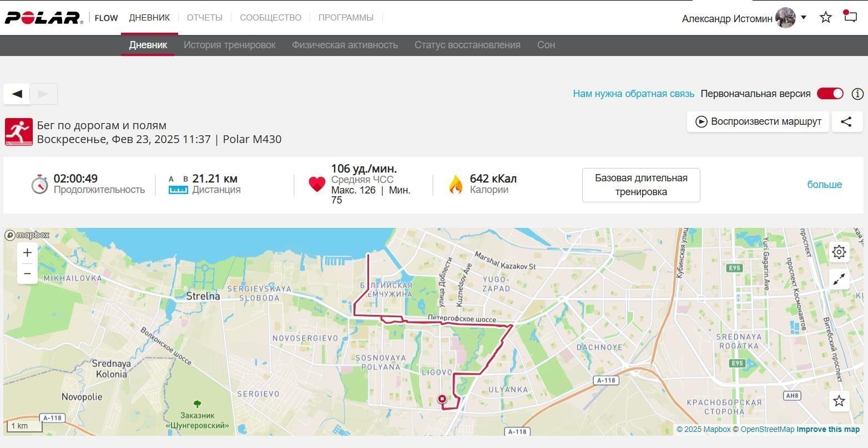Click the running sport icon
Viewport: 868px width, 448px height.
click(x=19, y=132)
